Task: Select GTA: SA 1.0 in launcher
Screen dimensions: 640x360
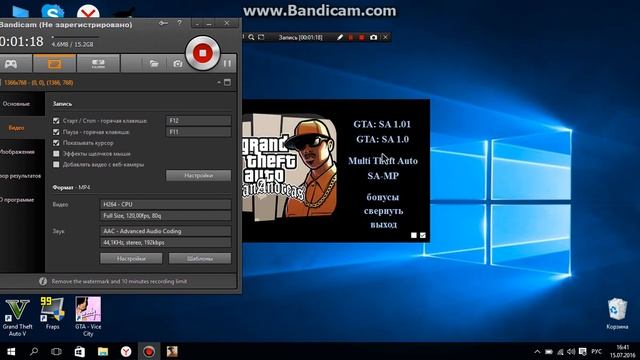Action: click(x=382, y=139)
